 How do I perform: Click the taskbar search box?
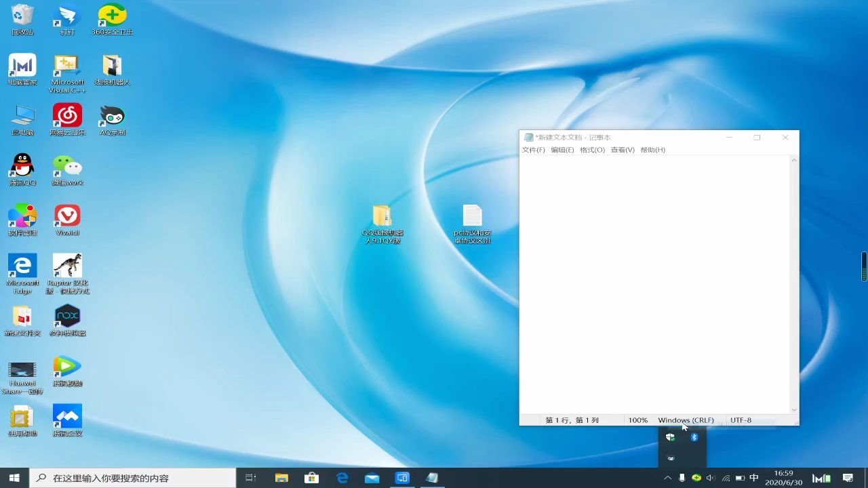[133, 478]
